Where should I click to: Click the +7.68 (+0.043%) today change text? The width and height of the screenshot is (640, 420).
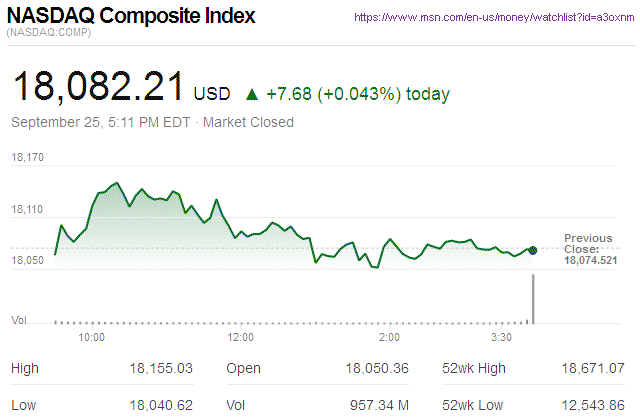pyautogui.click(x=358, y=95)
